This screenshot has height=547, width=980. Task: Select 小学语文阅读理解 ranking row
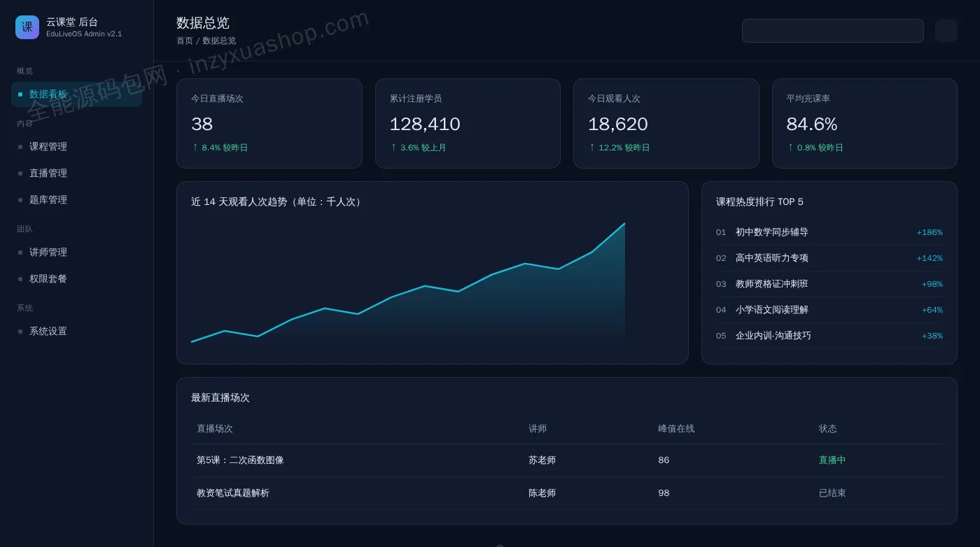(x=829, y=310)
